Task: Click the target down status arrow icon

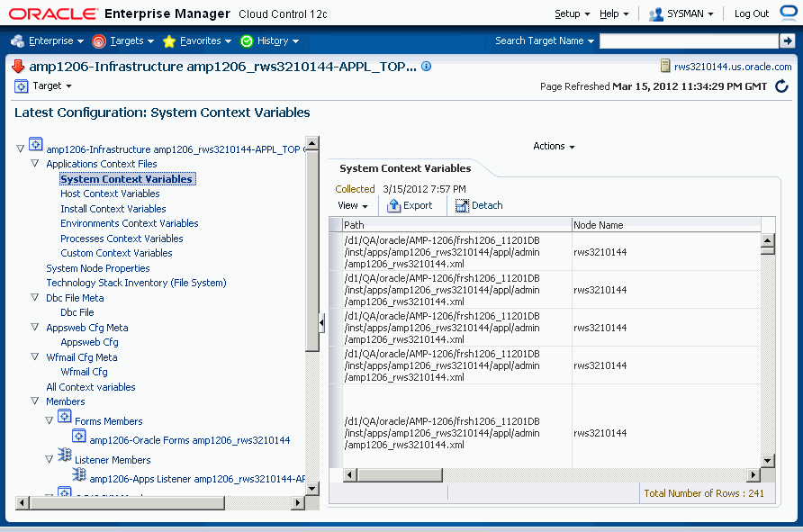Action: pos(18,66)
